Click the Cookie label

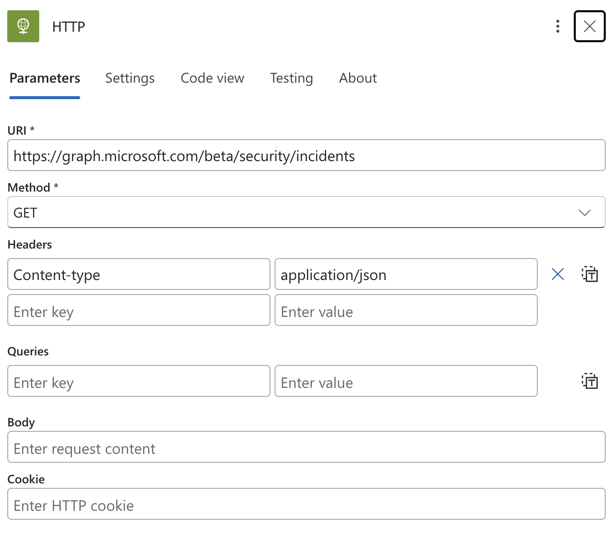click(x=26, y=479)
